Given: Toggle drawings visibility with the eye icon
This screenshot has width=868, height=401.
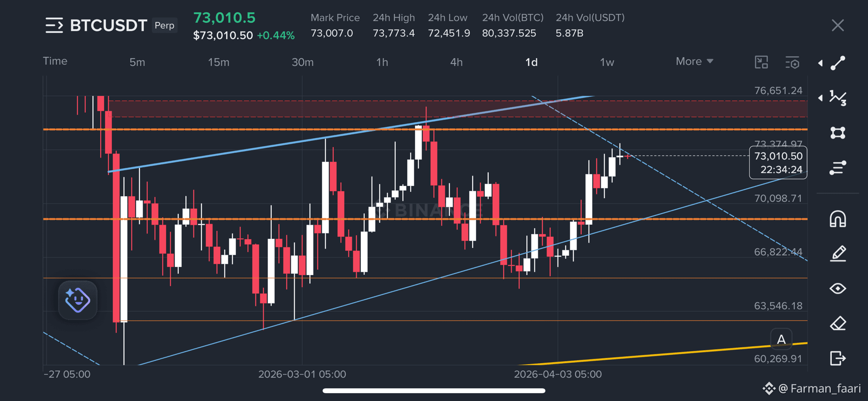Looking at the screenshot, I should click(838, 289).
